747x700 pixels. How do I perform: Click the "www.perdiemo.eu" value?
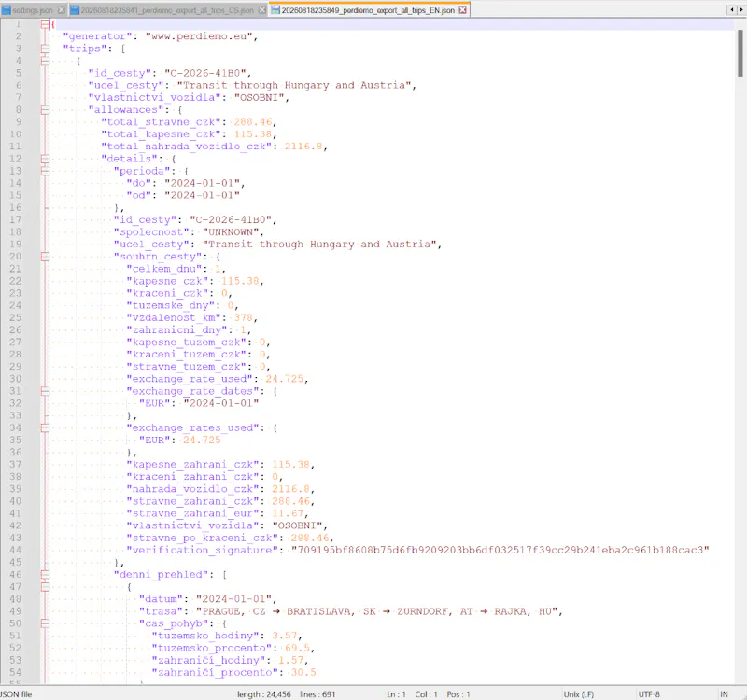[198, 36]
